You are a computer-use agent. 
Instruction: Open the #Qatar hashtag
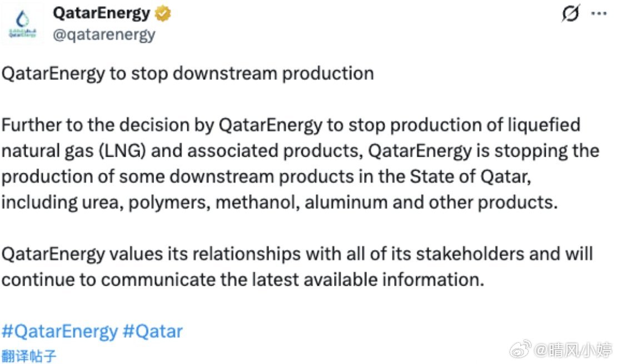[x=152, y=332]
